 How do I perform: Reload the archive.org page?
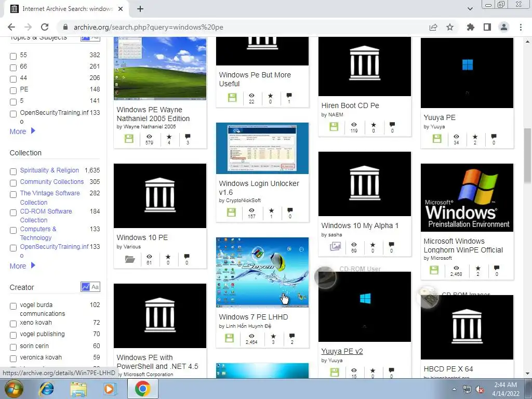[x=45, y=27]
